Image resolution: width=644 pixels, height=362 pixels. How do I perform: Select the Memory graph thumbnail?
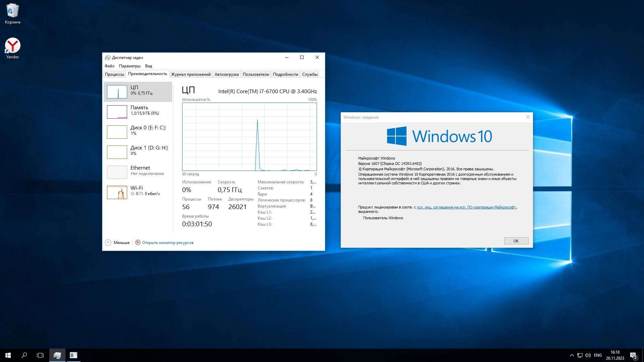point(117,112)
